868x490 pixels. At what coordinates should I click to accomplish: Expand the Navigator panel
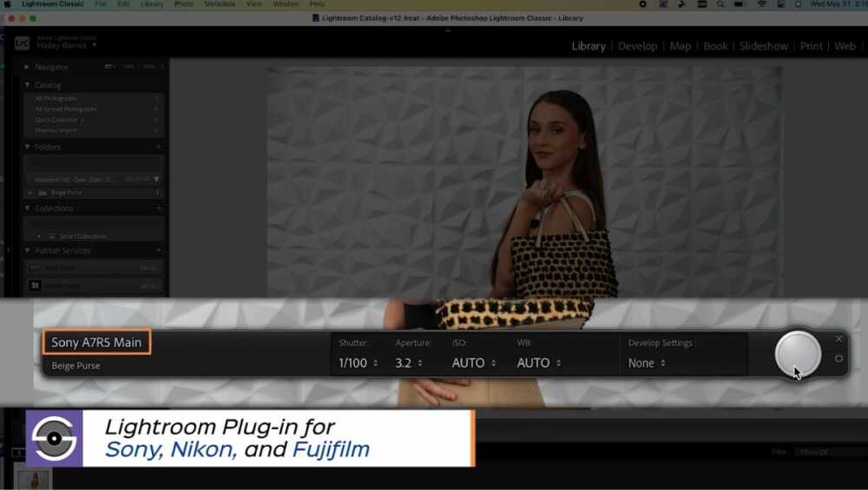[x=27, y=67]
